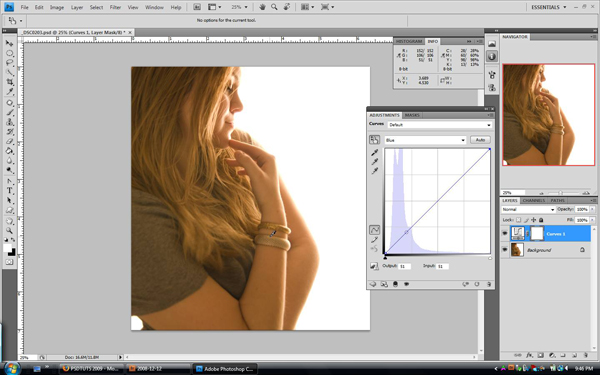This screenshot has width=600, height=375.
Task: Pick the black point eyedropper in Curves
Action: point(374,152)
